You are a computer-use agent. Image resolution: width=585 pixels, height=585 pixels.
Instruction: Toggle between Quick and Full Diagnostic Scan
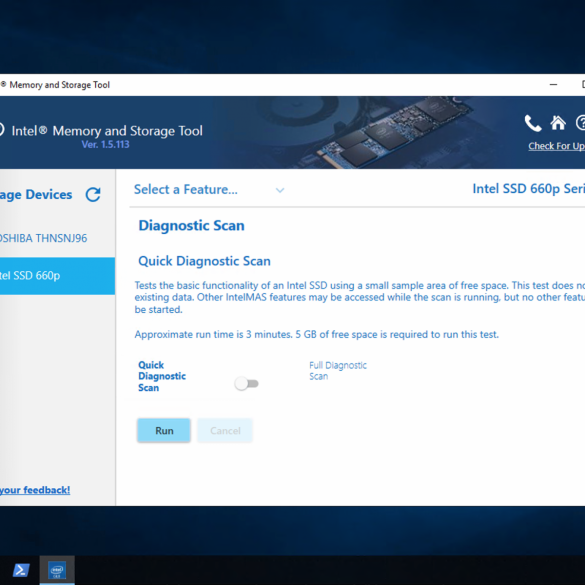point(247,384)
